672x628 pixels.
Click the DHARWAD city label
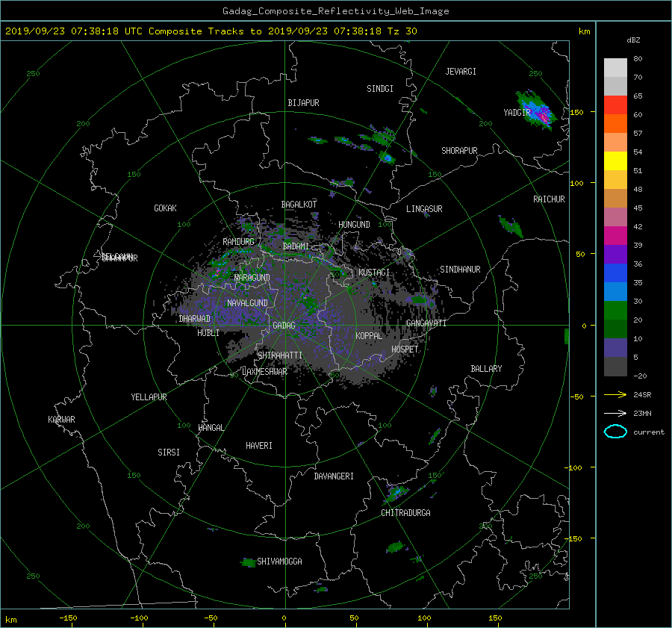(x=195, y=319)
